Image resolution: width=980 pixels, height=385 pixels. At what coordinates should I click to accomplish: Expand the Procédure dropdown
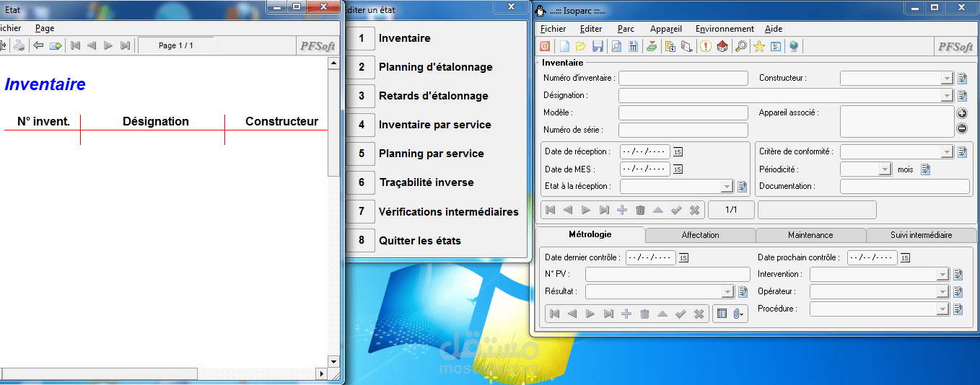pyautogui.click(x=942, y=309)
